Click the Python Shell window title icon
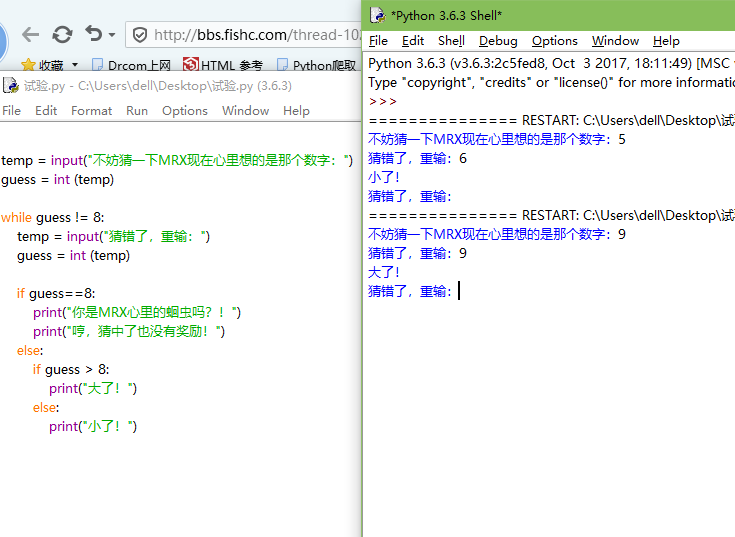The height and width of the screenshot is (537, 735). pyautogui.click(x=377, y=15)
